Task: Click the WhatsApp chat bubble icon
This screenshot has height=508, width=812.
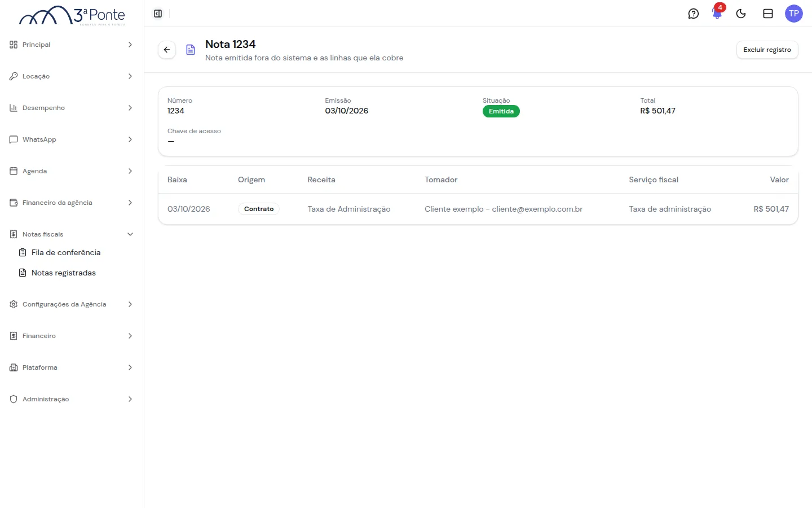Action: tap(14, 139)
